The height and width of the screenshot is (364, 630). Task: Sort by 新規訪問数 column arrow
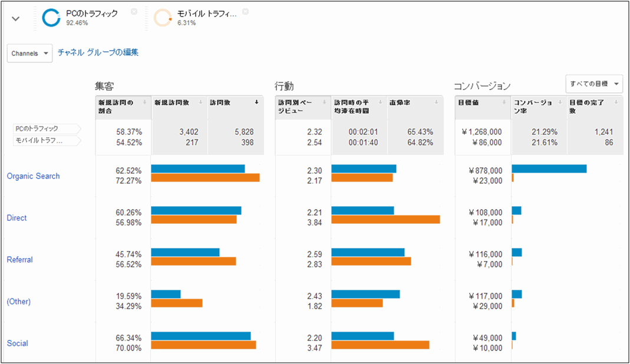[x=201, y=102]
